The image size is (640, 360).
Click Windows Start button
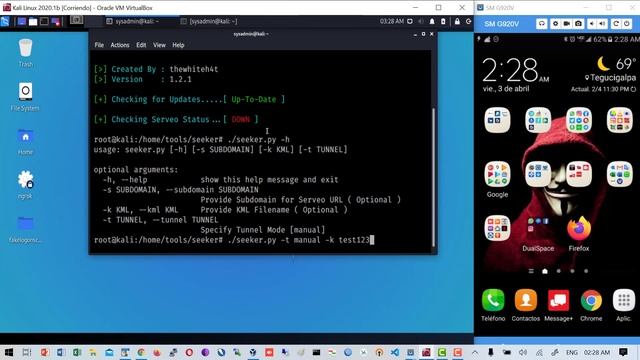coord(9,352)
